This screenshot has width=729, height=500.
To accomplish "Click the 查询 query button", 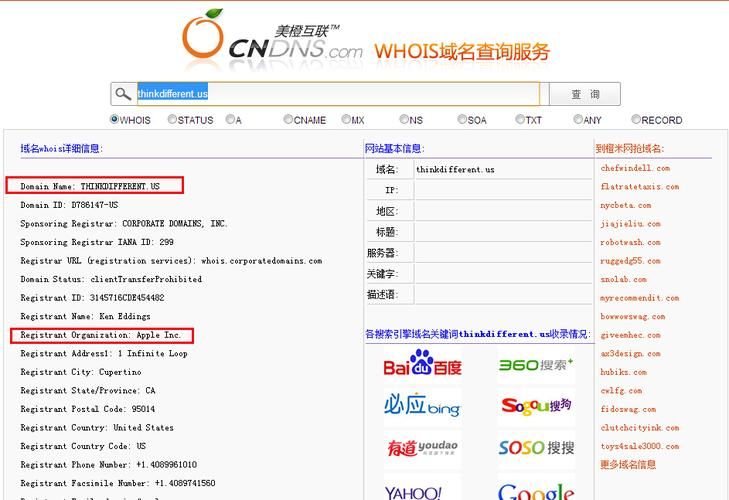I will [585, 94].
